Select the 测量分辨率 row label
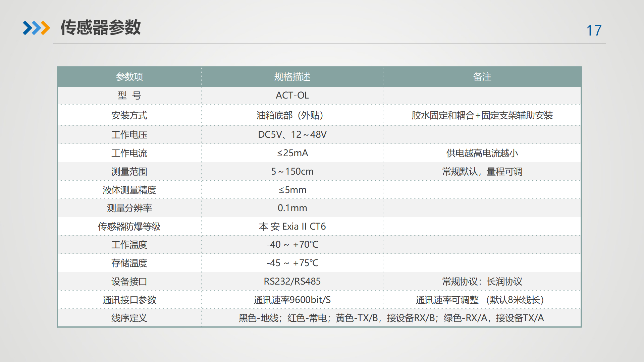644x362 pixels. pyautogui.click(x=129, y=208)
